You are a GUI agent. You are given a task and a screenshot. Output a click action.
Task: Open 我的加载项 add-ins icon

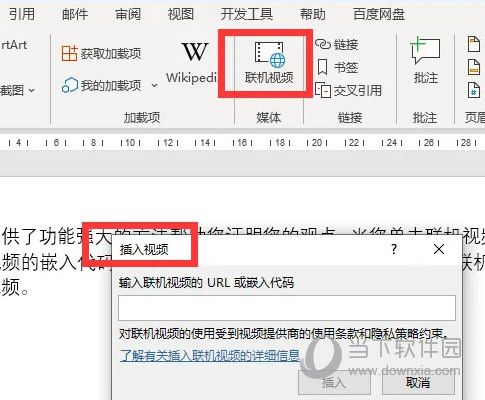pyautogui.click(x=70, y=85)
